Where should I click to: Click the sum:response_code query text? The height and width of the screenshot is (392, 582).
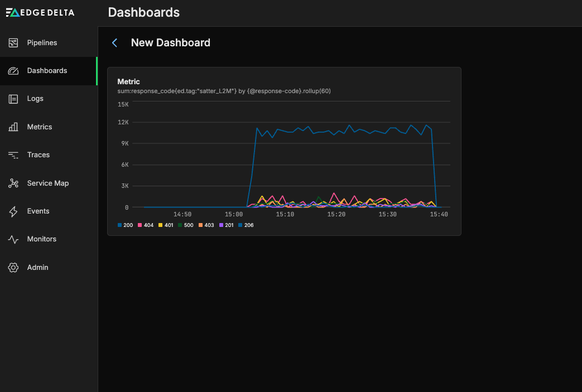pyautogui.click(x=224, y=91)
